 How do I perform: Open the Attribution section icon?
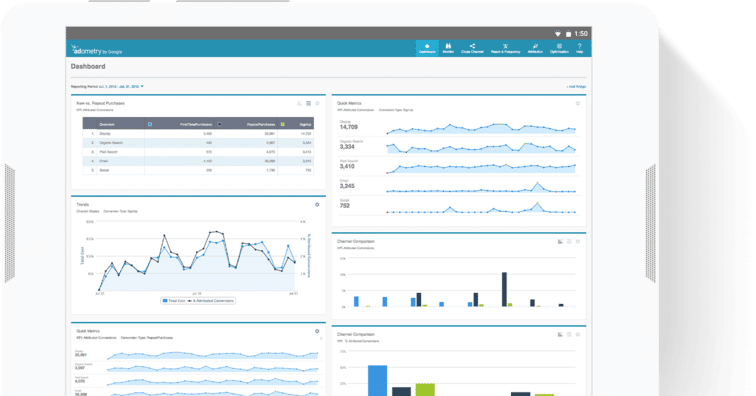pyautogui.click(x=535, y=48)
